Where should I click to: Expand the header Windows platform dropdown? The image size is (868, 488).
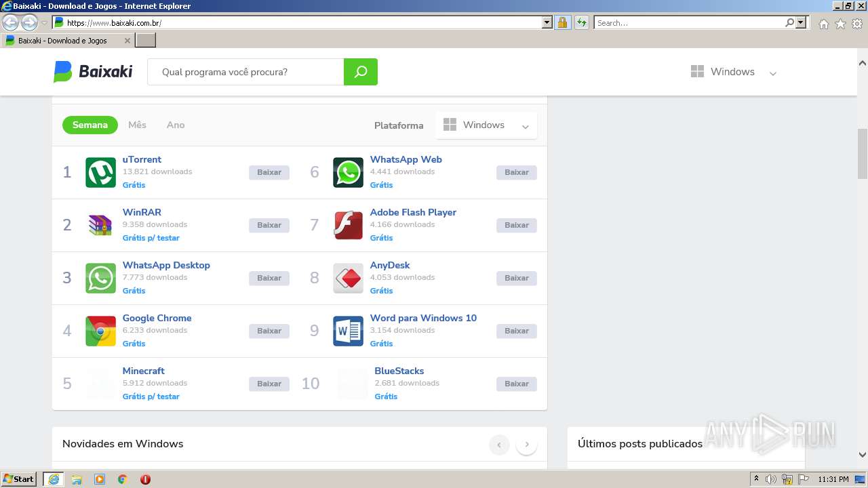[733, 72]
